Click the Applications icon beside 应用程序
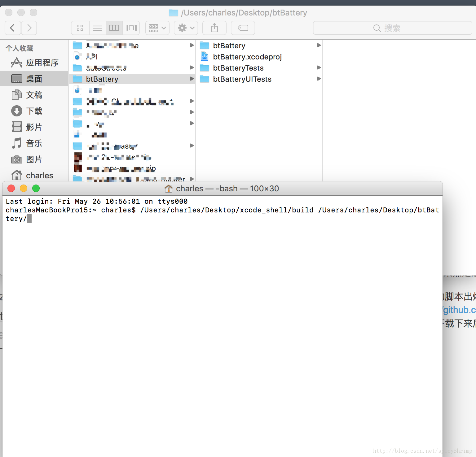 click(x=17, y=63)
